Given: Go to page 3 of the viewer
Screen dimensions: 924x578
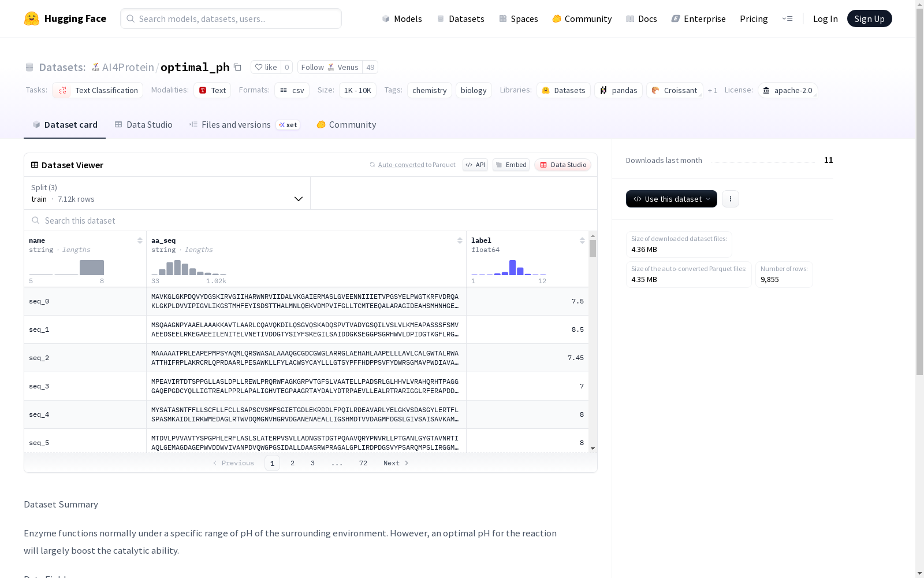Looking at the screenshot, I should click(312, 463).
